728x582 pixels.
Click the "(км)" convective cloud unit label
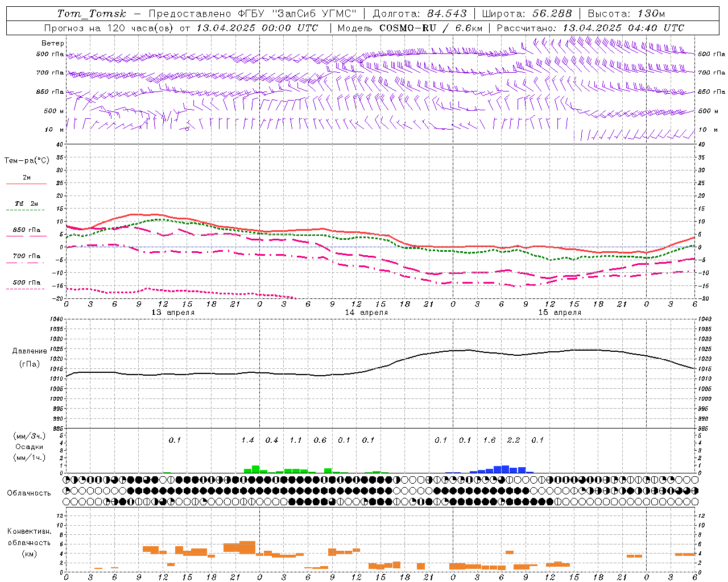(x=30, y=554)
